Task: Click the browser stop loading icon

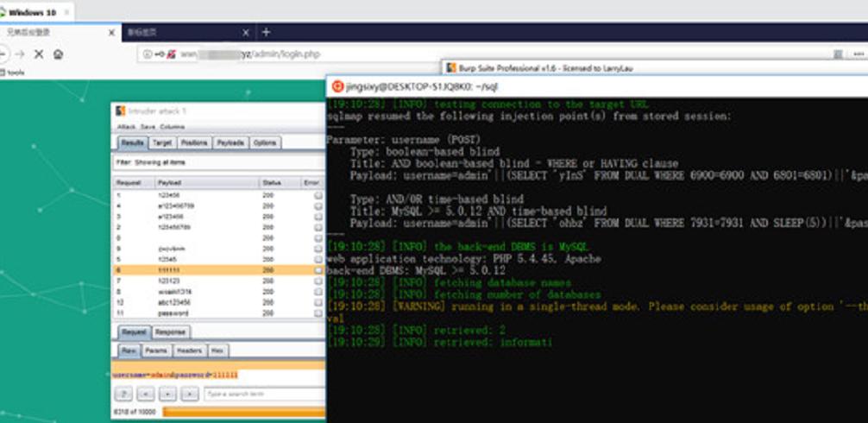Action: click(38, 54)
